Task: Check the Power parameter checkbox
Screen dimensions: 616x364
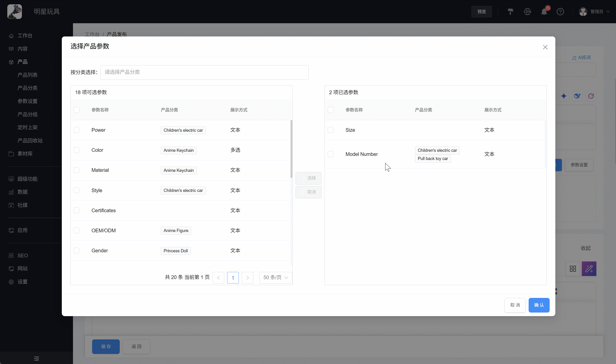Action: [x=77, y=130]
